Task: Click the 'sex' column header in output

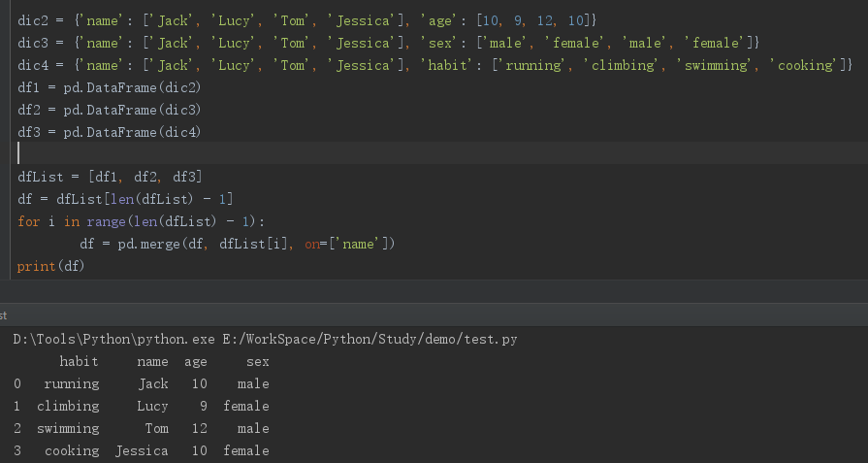Action: [x=258, y=362]
